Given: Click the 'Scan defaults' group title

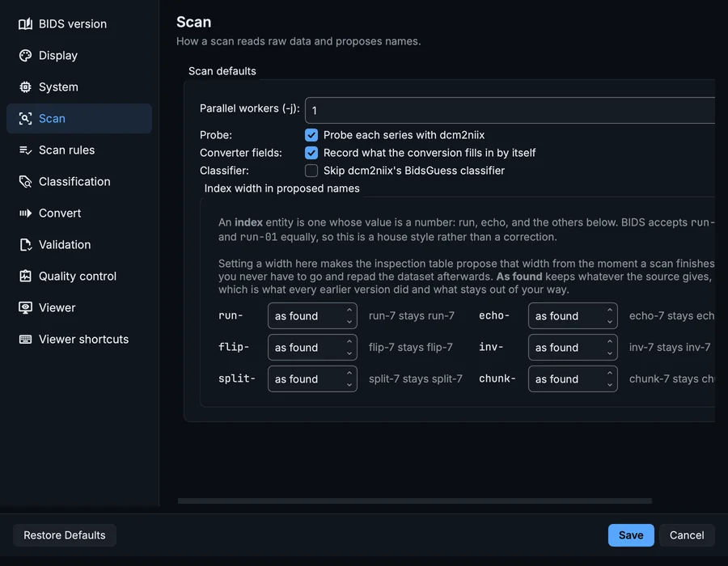Looking at the screenshot, I should (x=222, y=71).
